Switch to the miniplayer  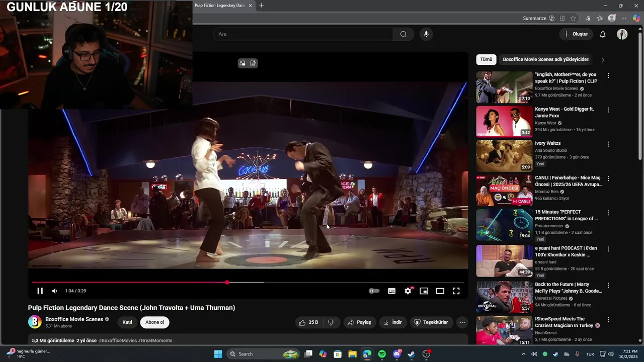[x=424, y=291]
